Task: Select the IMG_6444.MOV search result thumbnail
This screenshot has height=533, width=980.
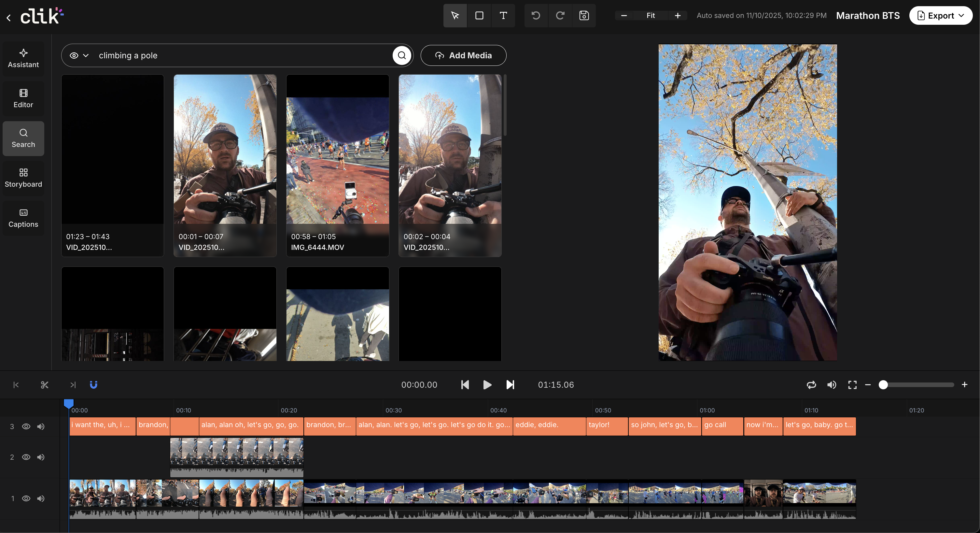Action: [337, 166]
